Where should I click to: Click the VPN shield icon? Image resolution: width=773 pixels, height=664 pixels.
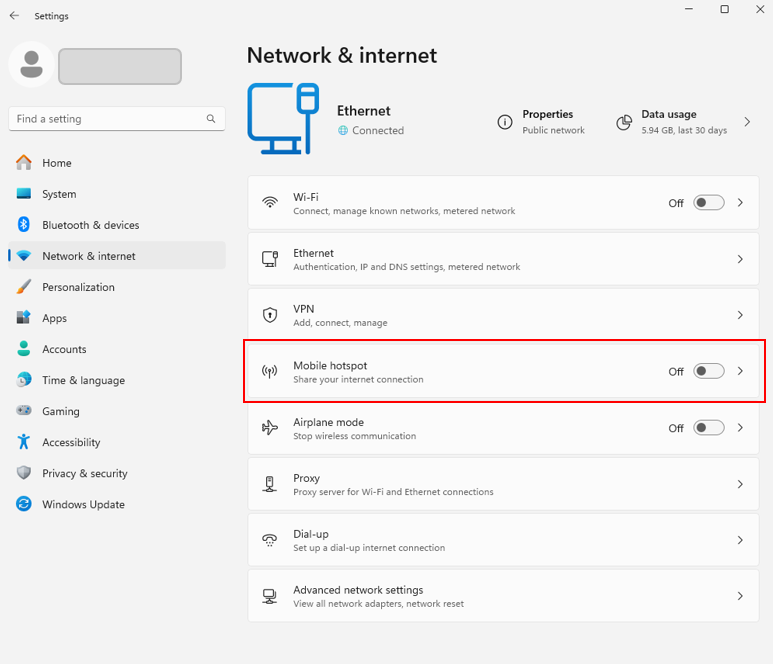tap(270, 315)
